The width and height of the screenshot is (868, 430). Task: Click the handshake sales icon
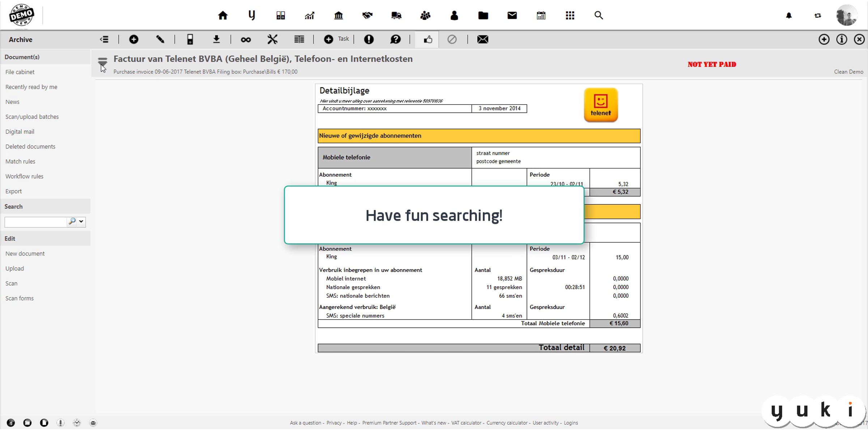(367, 16)
